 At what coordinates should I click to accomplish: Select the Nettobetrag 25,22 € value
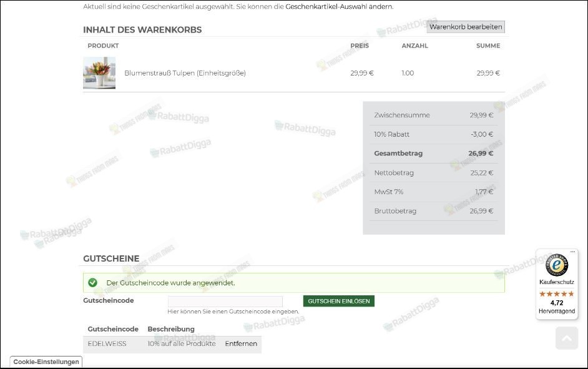[482, 173]
